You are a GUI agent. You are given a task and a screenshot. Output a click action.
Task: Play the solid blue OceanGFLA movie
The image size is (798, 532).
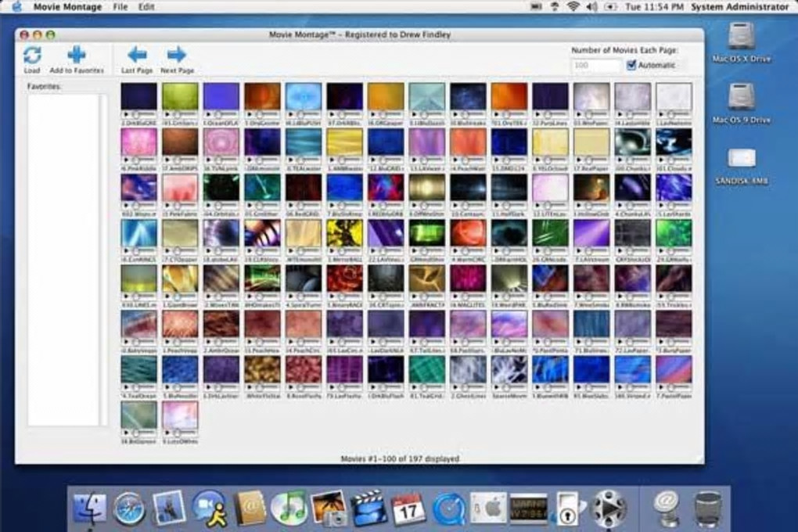click(209, 114)
